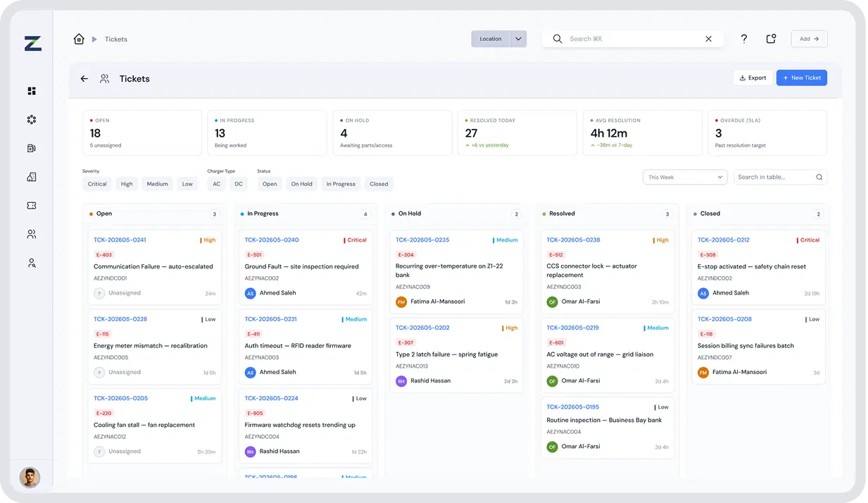868x503 pixels.
Task: Go back using the left arrow icon
Action: [x=84, y=79]
